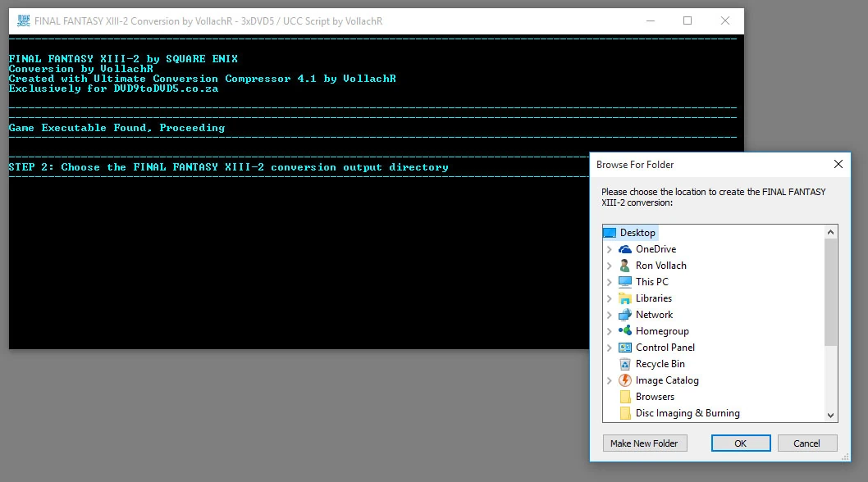Click the Make New Folder button
Image resolution: width=868 pixels, height=482 pixels.
tap(645, 443)
